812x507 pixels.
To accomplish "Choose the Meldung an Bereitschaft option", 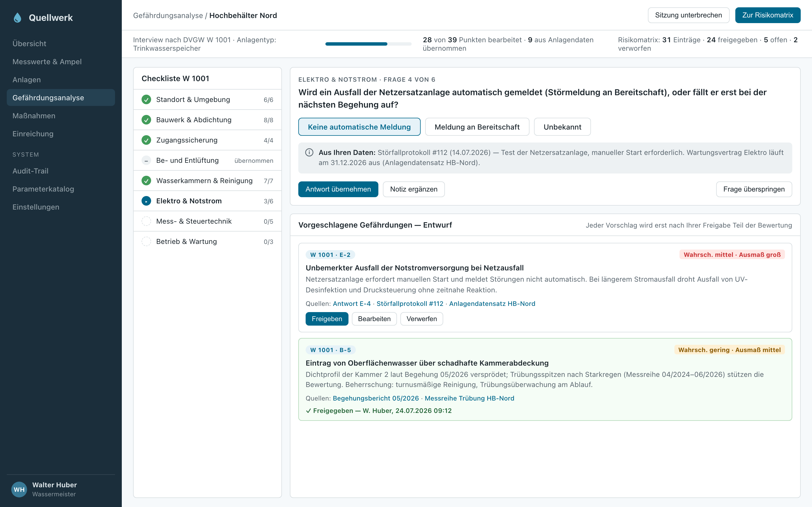I will click(x=477, y=127).
